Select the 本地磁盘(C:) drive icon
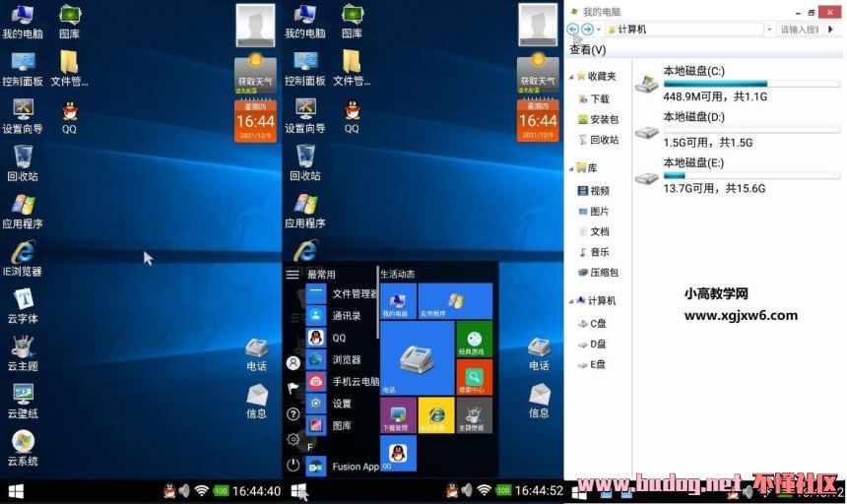The width and height of the screenshot is (847, 504). click(x=647, y=83)
